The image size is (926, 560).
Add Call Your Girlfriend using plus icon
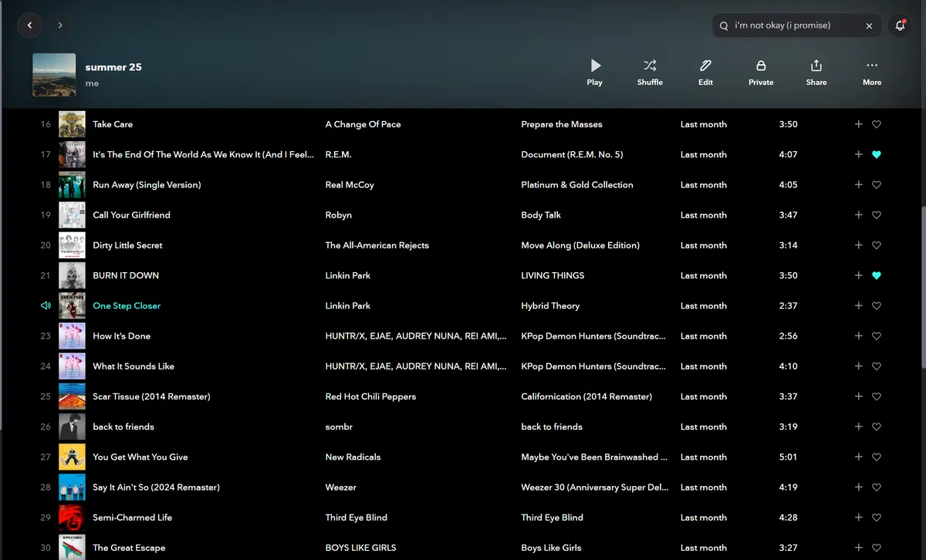[x=858, y=215]
